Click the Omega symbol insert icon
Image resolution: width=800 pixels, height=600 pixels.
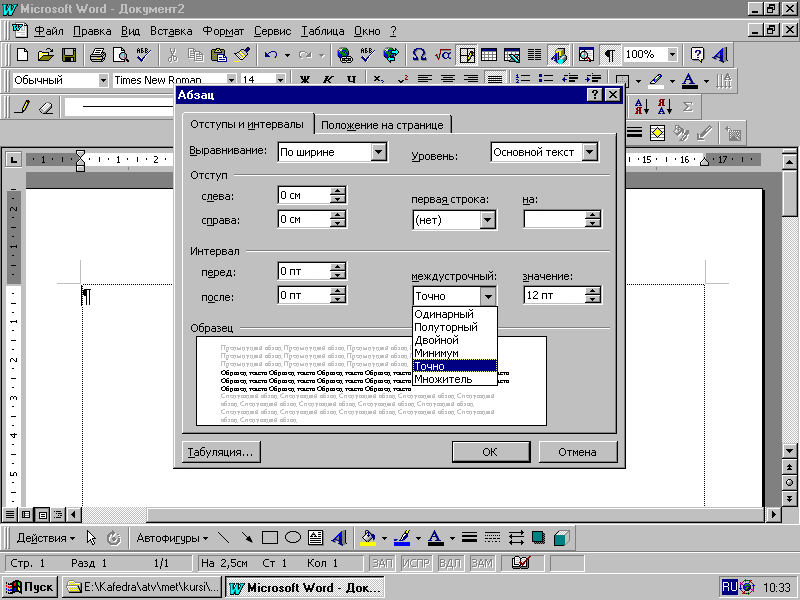(419, 55)
